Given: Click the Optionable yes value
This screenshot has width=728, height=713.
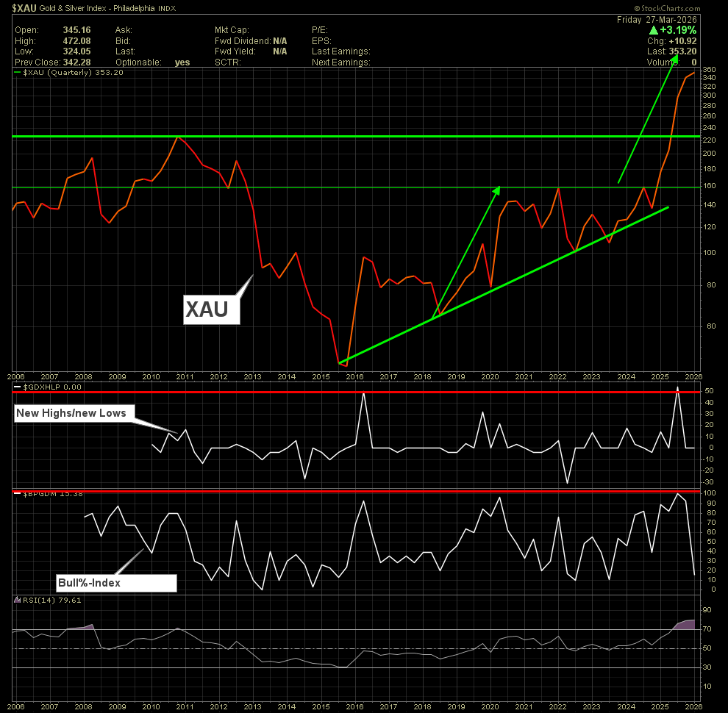Looking at the screenshot, I should pyautogui.click(x=182, y=62).
